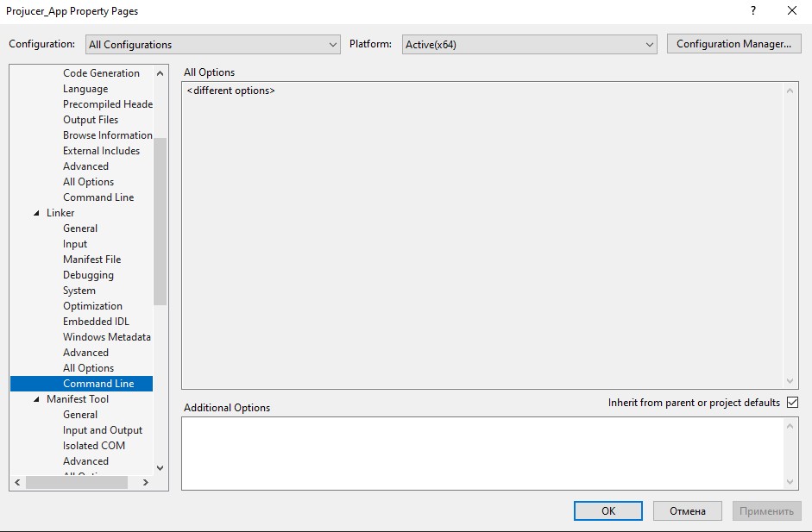The height and width of the screenshot is (532, 812).
Task: Select Embedded IDL under Linker
Action: [97, 322]
